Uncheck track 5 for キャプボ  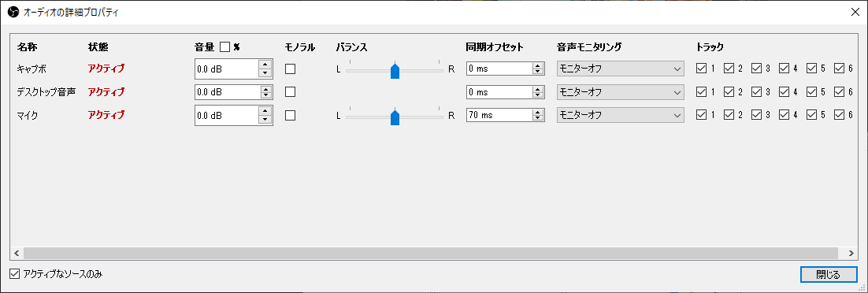click(x=812, y=69)
